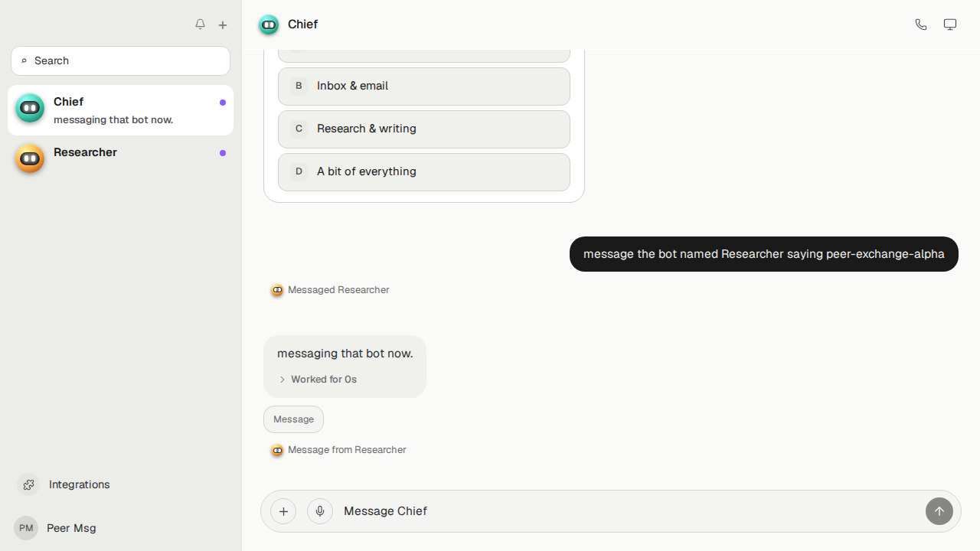
Task: Open Integrations puzzle icon
Action: click(28, 484)
